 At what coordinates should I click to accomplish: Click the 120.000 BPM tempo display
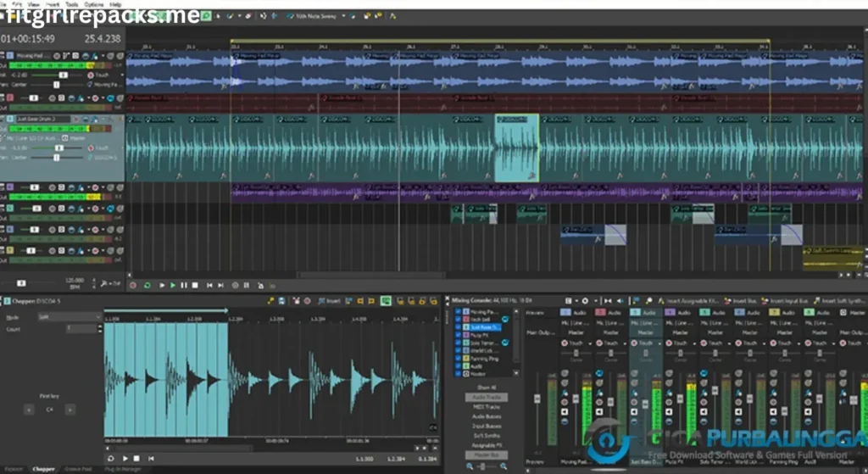75,283
